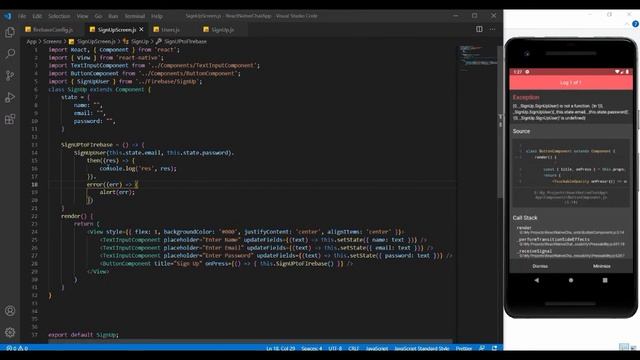Click the SignUpScreen.js breadcrumb segment
Screen dimensions: 640x360
pyautogui.click(x=92, y=41)
